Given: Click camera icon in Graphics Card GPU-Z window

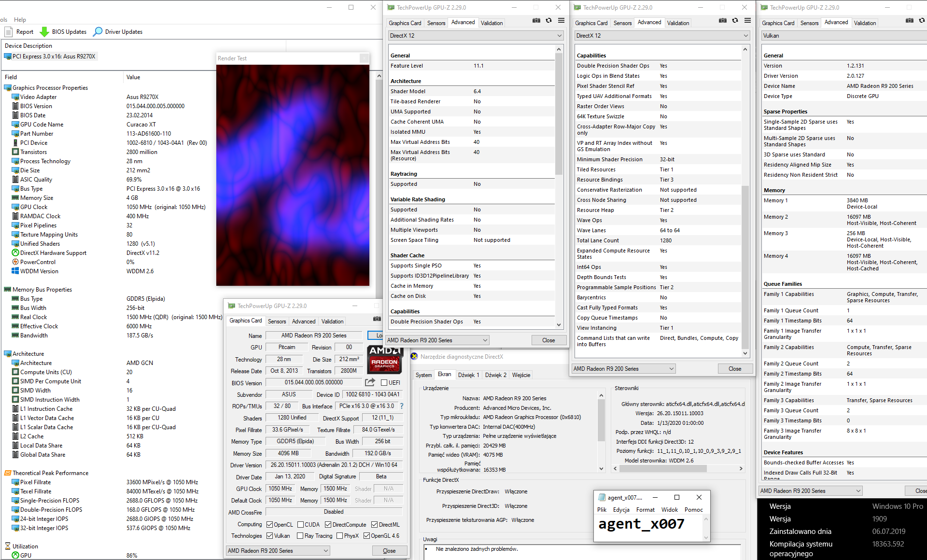Looking at the screenshot, I should (377, 319).
